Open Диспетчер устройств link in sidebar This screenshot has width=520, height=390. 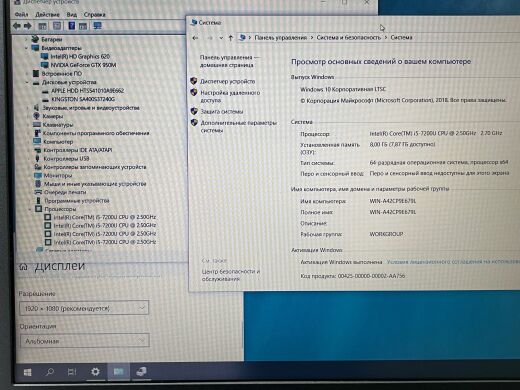(x=228, y=81)
